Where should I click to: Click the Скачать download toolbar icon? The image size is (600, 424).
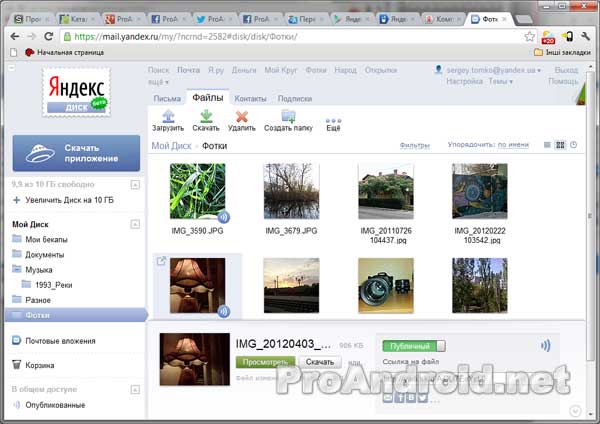206,116
